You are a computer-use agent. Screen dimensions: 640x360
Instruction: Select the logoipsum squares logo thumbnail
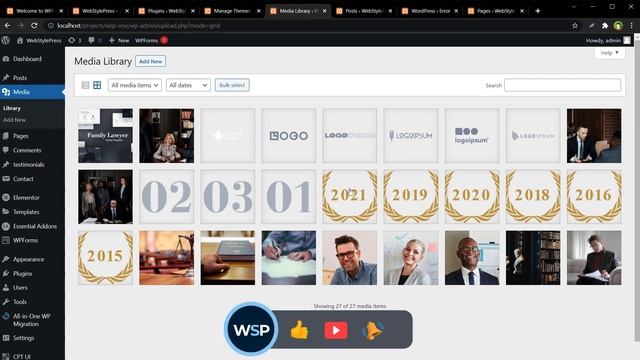472,136
